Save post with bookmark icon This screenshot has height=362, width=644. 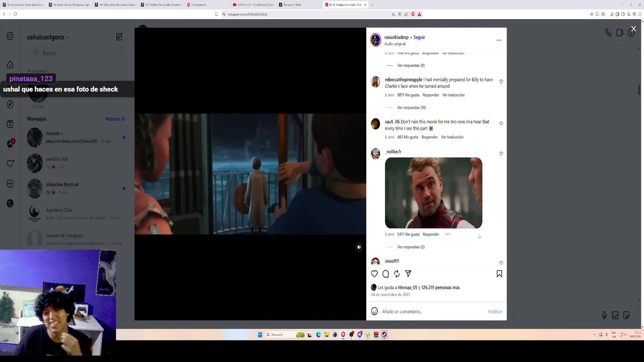coord(499,274)
